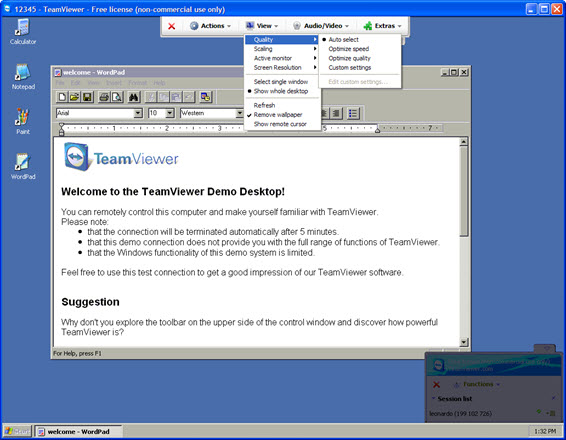Click the Start button on remote taskbar
The width and height of the screenshot is (566, 440).
18,431
